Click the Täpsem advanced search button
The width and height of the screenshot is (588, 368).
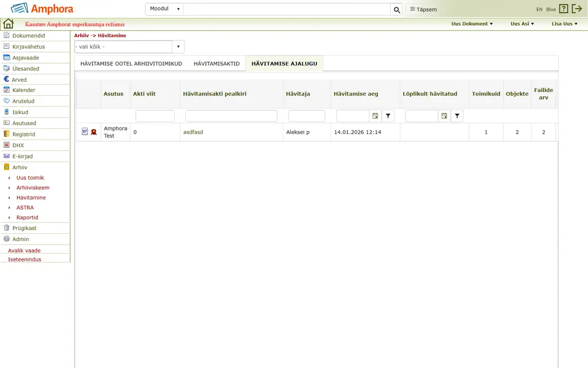point(423,10)
